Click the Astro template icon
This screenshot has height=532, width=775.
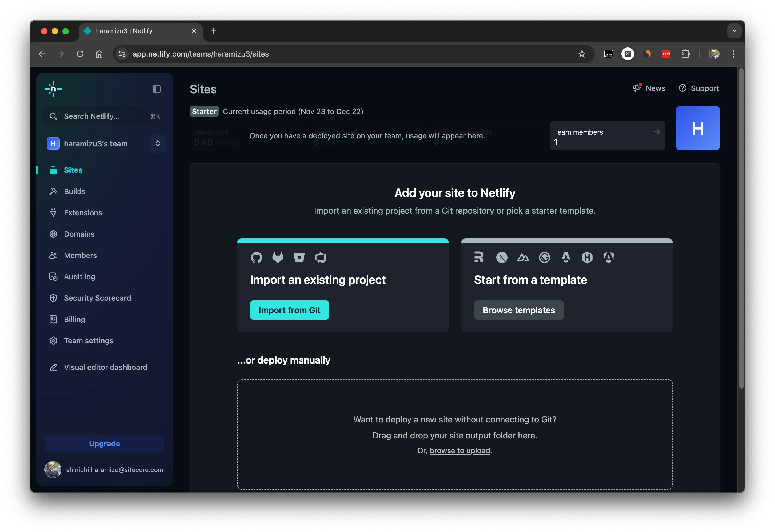565,257
